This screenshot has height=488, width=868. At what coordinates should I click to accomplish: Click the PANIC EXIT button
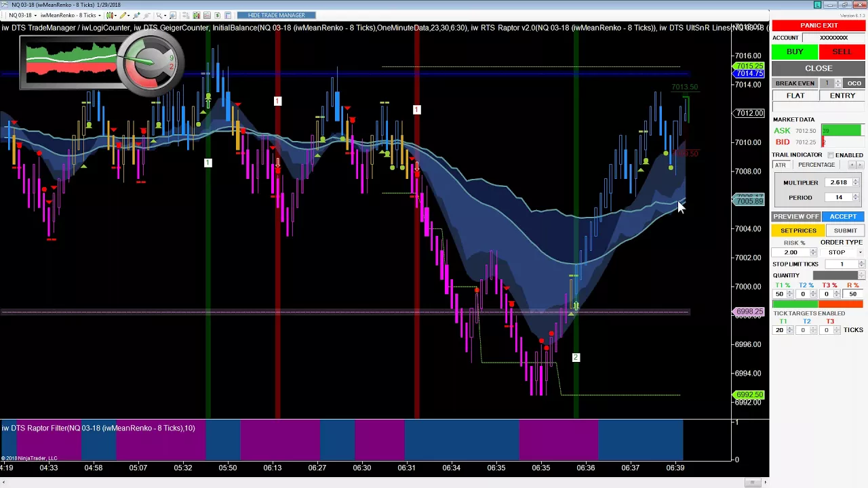point(818,26)
